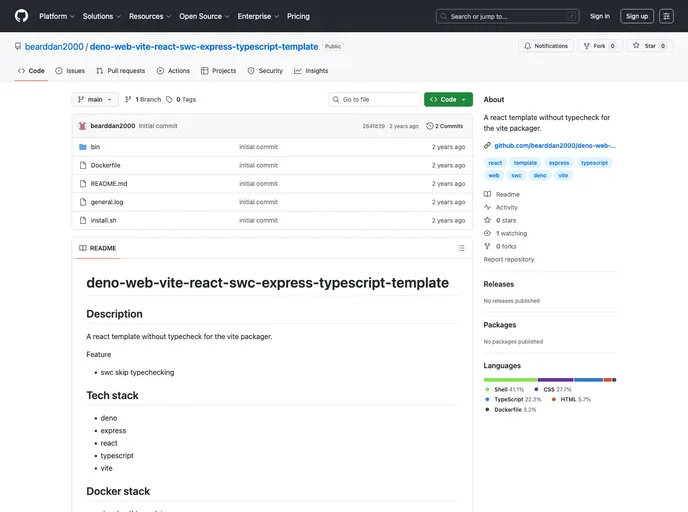Expand the main branch dropdown
The image size is (688, 512).
coord(95,100)
